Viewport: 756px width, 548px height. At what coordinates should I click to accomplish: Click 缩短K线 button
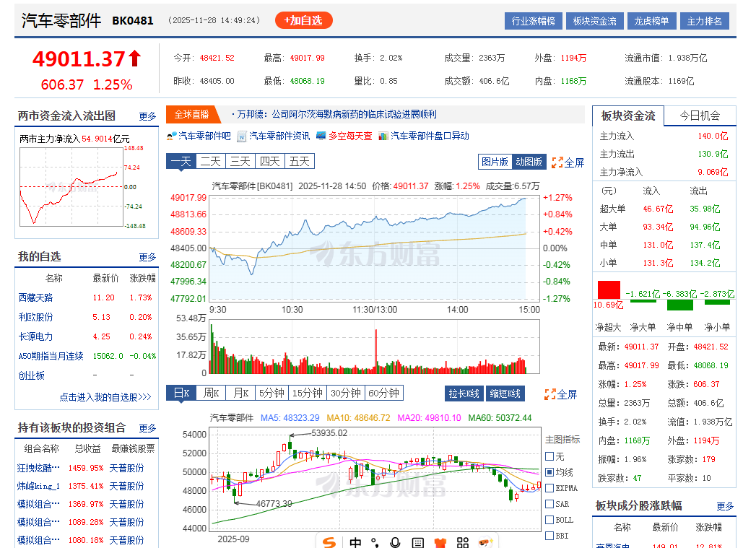point(505,393)
